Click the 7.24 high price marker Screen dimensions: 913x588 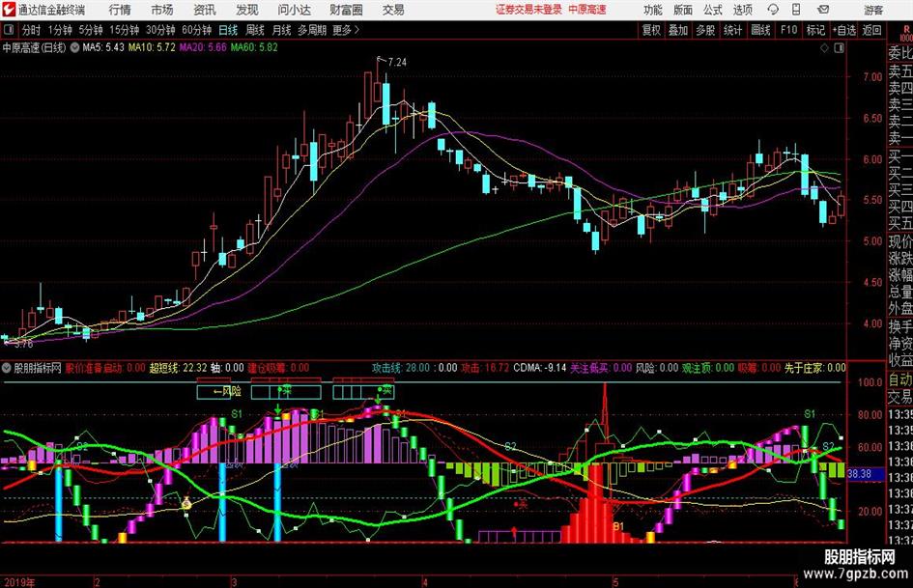396,63
